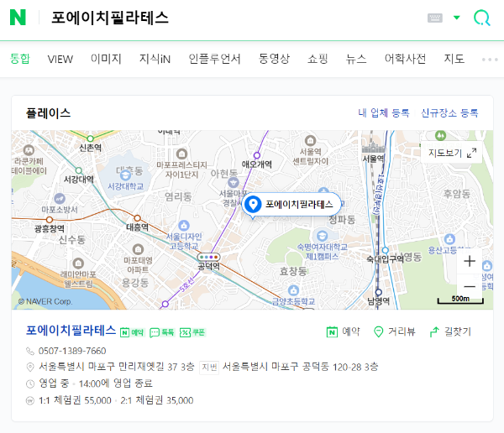Click the green Naver N logo
Viewport: 504px width, 433px height.
[18, 17]
